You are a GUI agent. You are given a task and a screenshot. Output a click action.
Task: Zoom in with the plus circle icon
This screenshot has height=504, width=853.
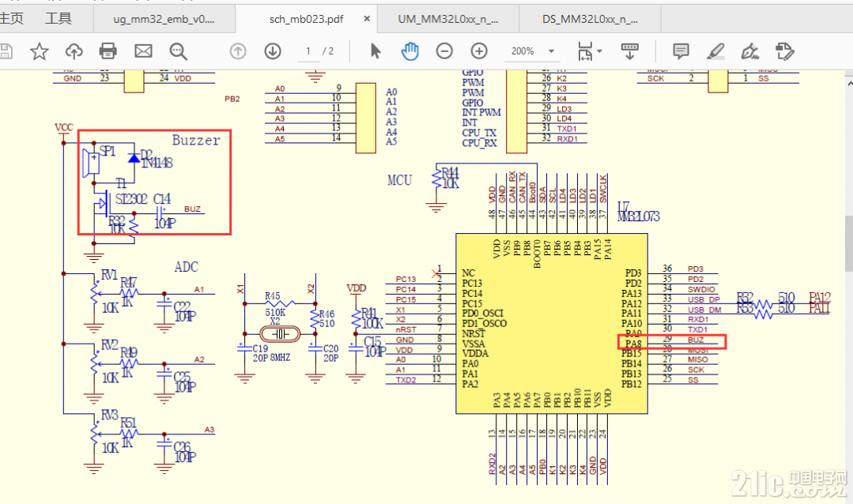479,51
